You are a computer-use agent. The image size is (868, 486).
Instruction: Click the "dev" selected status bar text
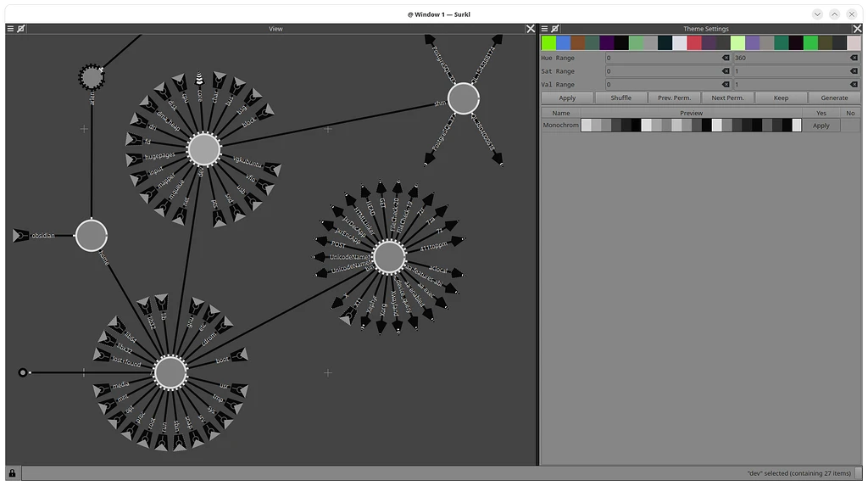click(798, 473)
